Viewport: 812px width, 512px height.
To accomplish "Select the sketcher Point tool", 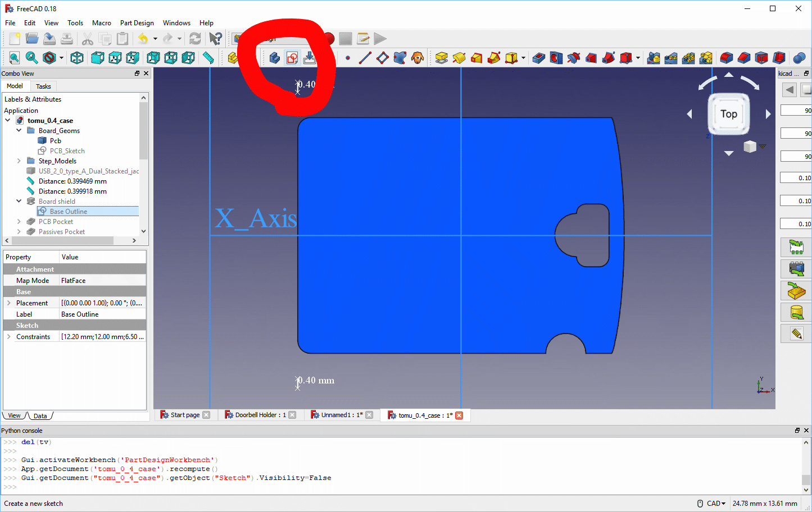I will click(348, 58).
